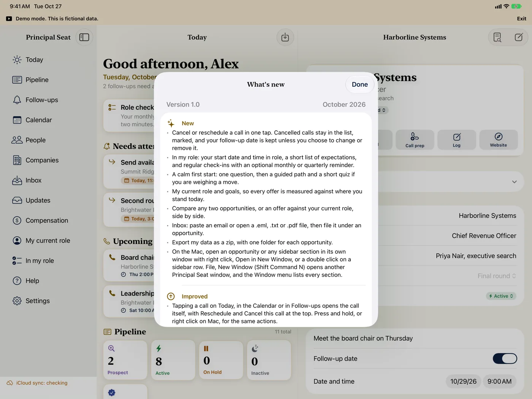Open Call prep for Harborline Systems
The image size is (532, 399).
(x=415, y=140)
